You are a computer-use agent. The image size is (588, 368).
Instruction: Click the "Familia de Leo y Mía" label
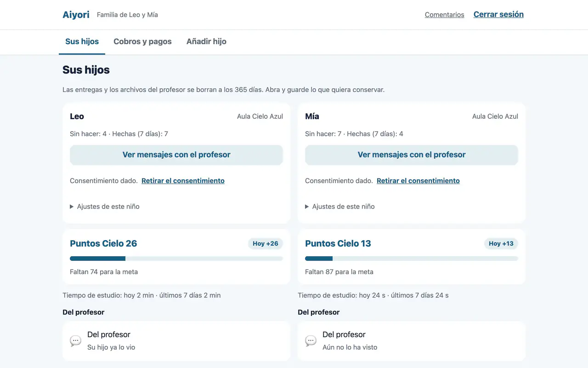click(x=127, y=15)
